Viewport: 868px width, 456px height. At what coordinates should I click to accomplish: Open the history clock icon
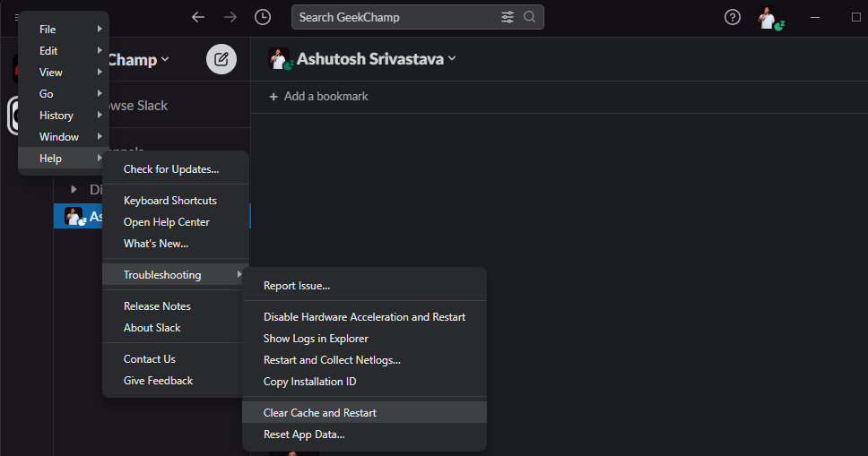pos(262,17)
